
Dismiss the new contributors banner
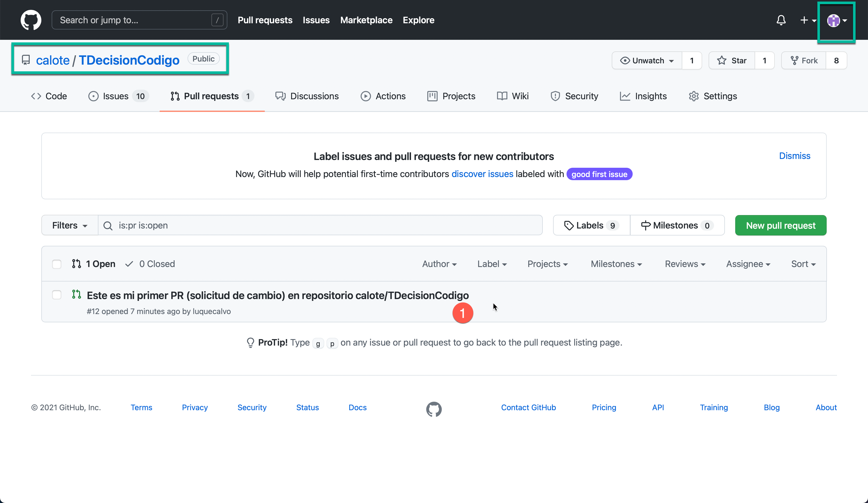point(794,156)
